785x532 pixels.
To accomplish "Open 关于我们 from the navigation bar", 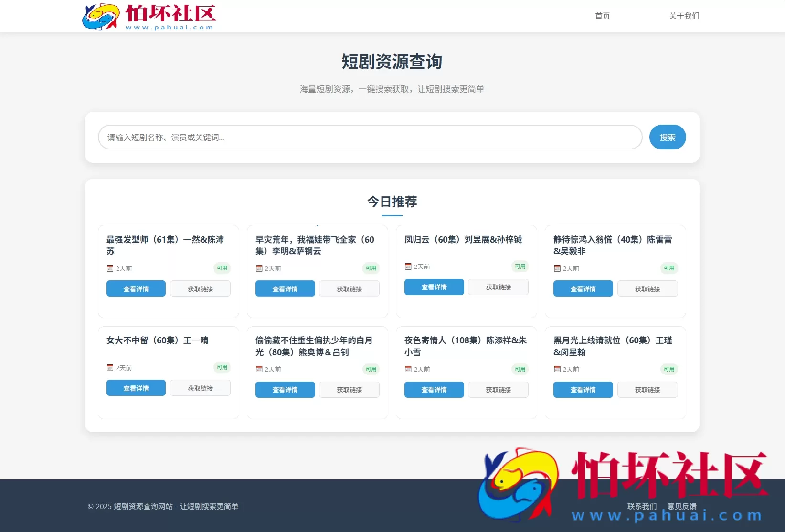I will pyautogui.click(x=684, y=16).
